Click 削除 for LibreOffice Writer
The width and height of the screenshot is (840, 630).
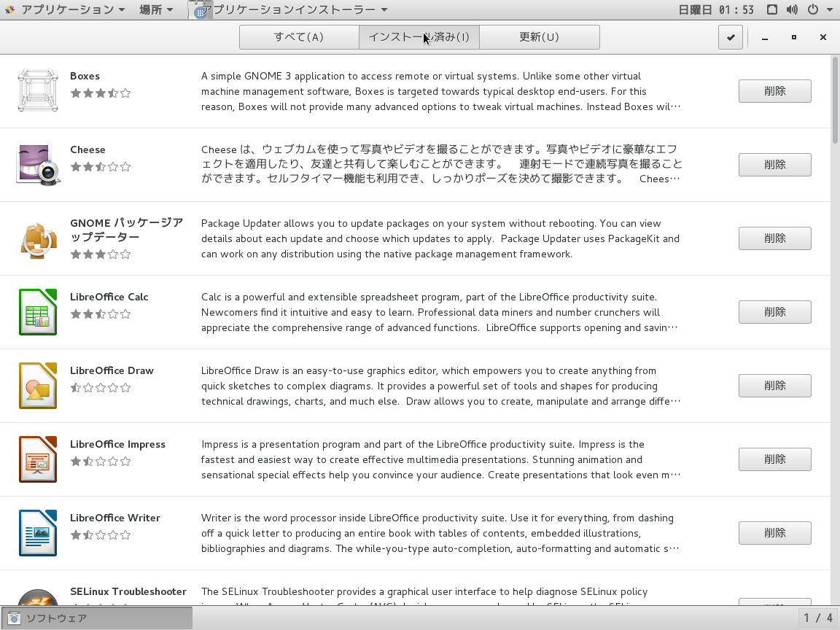click(774, 533)
